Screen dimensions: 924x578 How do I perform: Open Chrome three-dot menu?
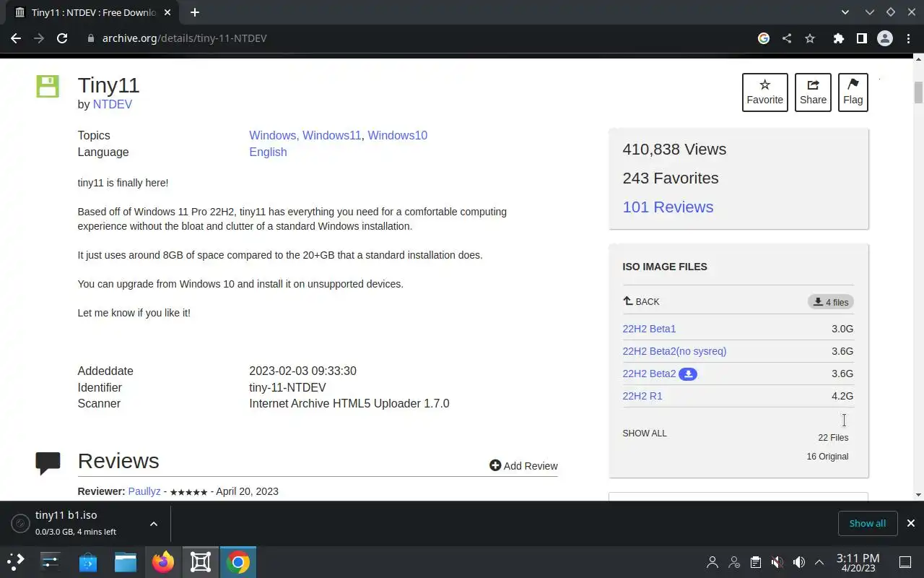click(x=908, y=38)
